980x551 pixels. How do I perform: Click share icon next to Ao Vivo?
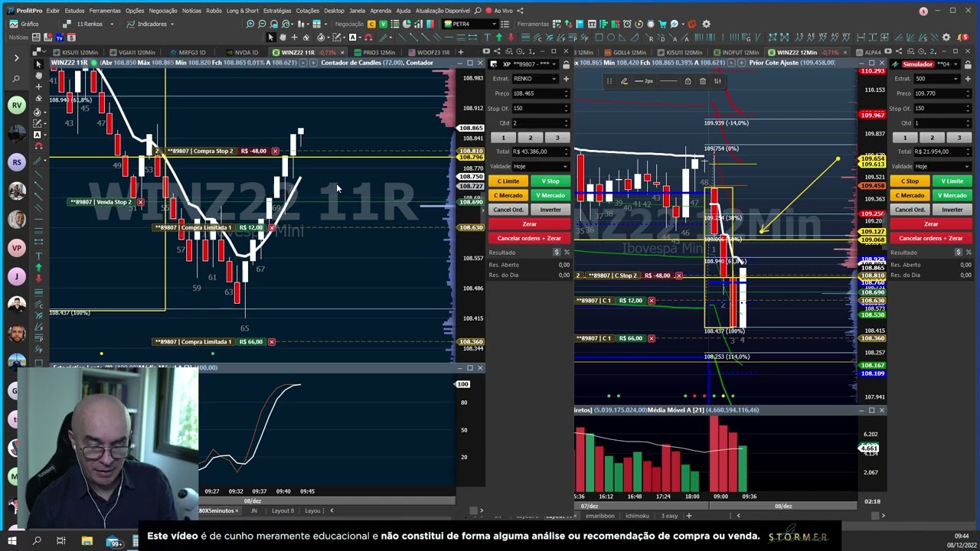(x=520, y=11)
